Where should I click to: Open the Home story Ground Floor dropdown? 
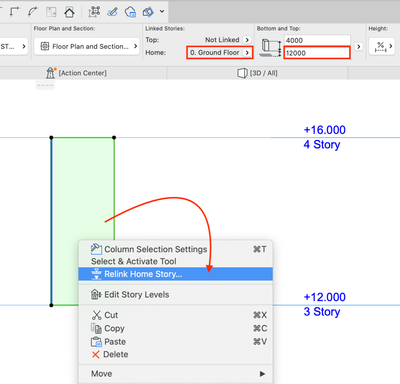(220, 53)
